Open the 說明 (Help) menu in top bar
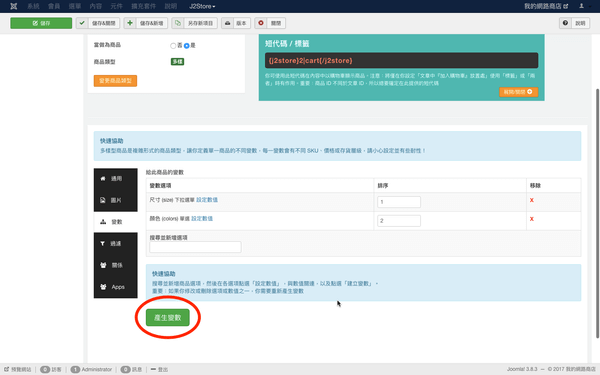600x375 pixels. [171, 6]
